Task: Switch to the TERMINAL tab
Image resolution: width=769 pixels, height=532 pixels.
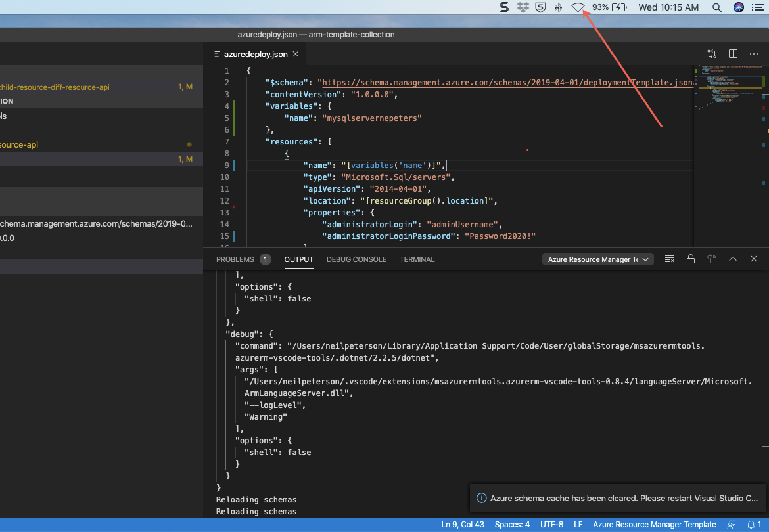Action: pos(417,259)
